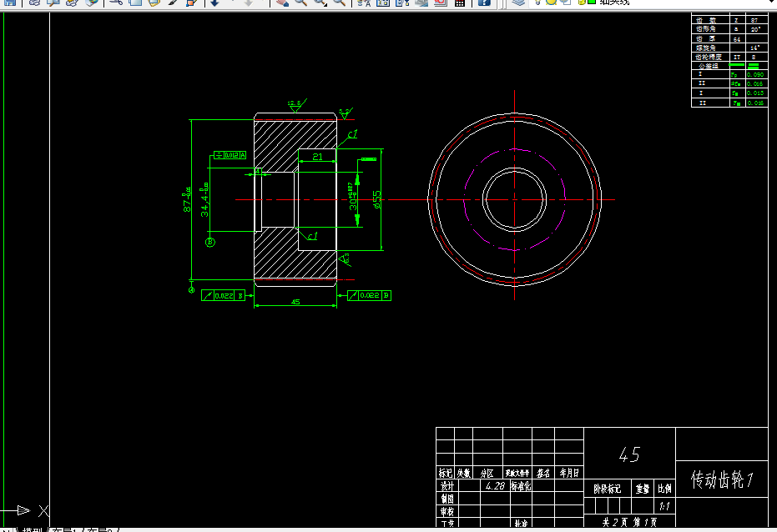Click the Publish icon
Viewport: 777px width, 532px height.
73,3
